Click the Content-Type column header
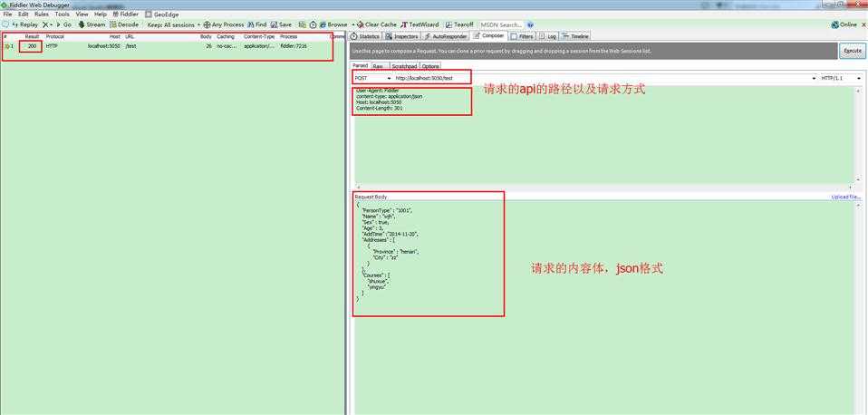The image size is (868, 415). pyautogui.click(x=259, y=36)
